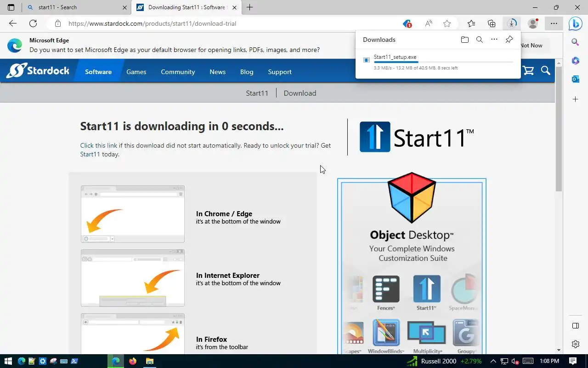Open the News menu item
This screenshot has height=368, width=588.
click(x=218, y=72)
